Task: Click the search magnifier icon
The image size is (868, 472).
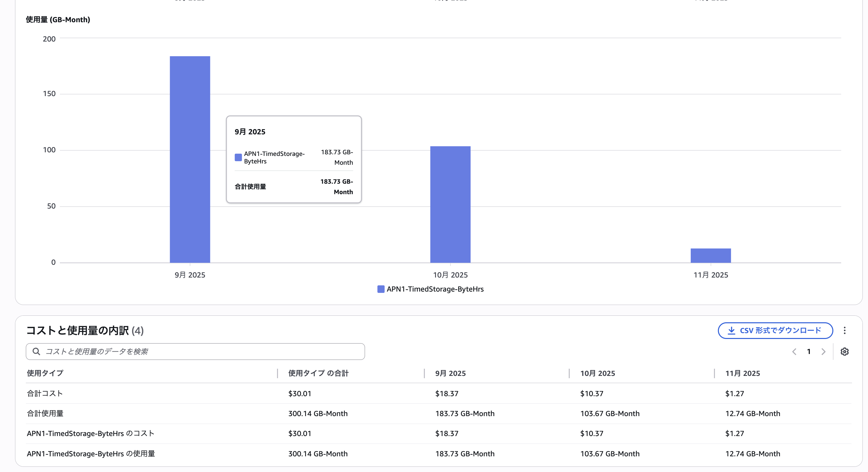Action: [x=36, y=352]
